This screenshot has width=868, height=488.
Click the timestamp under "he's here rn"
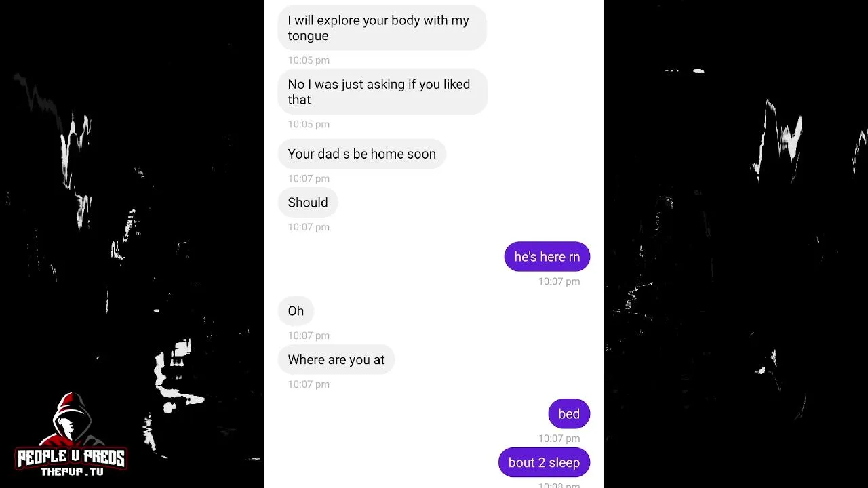[559, 281]
